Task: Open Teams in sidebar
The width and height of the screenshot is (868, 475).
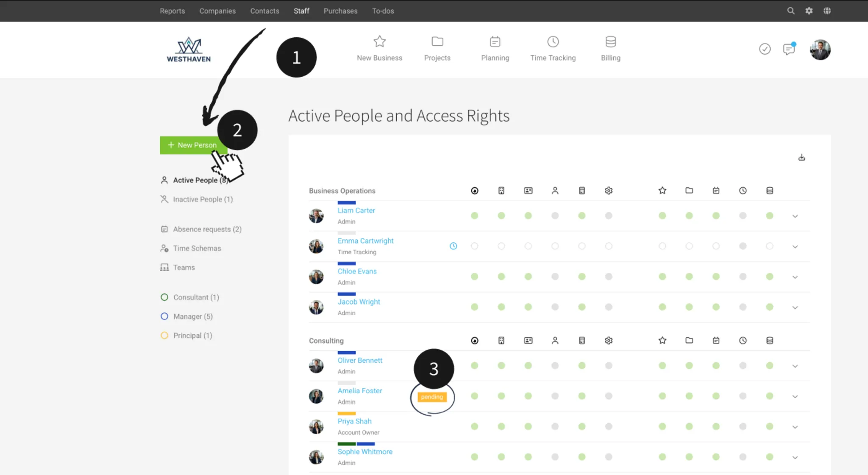Action: tap(178, 267)
